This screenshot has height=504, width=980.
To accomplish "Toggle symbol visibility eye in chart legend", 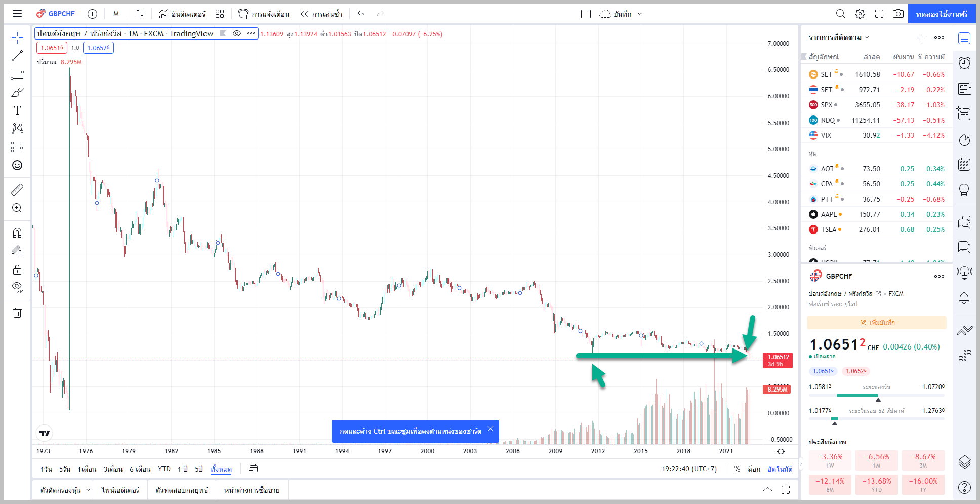I will pyautogui.click(x=236, y=33).
